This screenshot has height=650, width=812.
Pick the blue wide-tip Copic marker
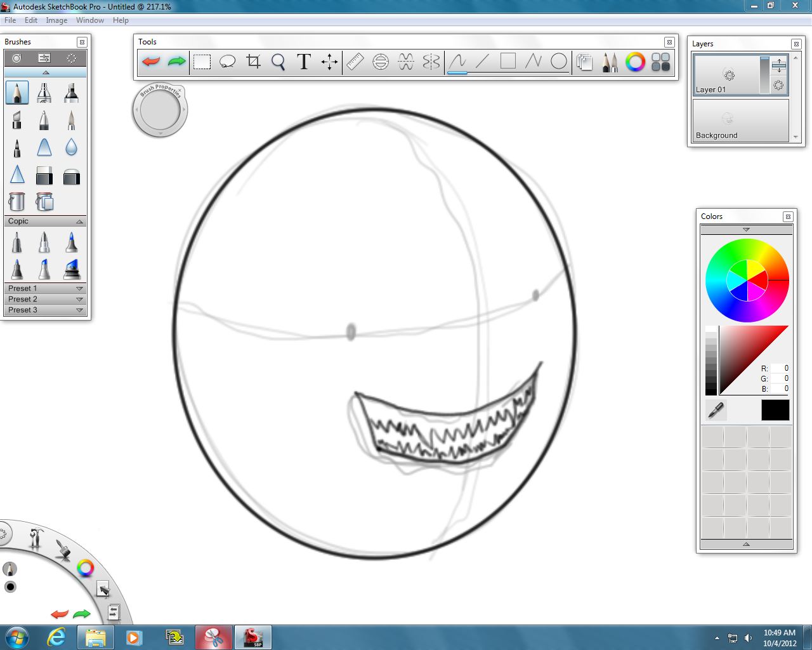(71, 269)
